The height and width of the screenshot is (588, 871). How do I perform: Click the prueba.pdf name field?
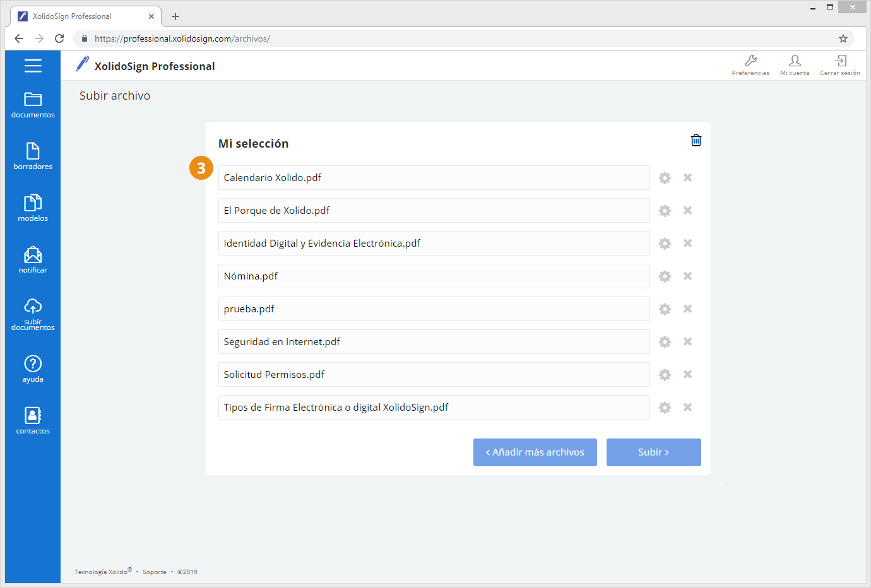[434, 309]
